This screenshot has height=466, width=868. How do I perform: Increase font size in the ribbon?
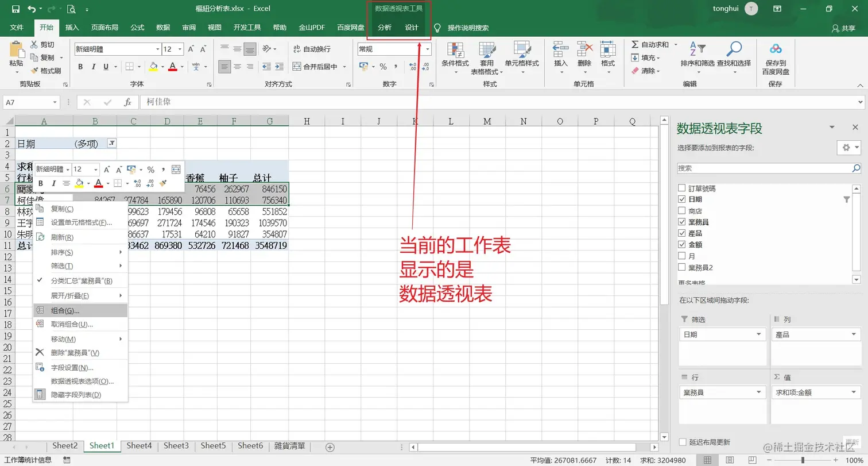(192, 49)
